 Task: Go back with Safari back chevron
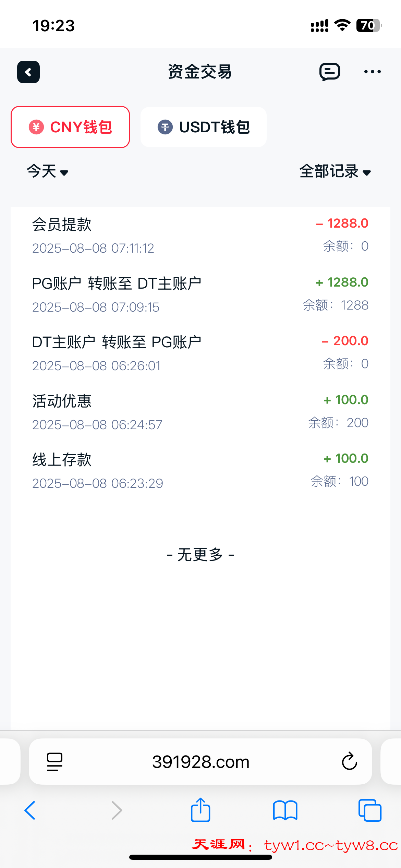coord(30,810)
